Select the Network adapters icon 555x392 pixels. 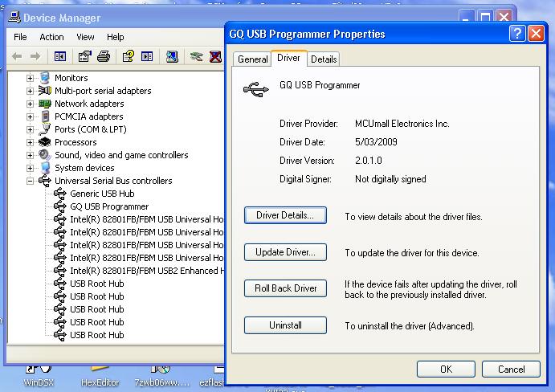coord(45,104)
